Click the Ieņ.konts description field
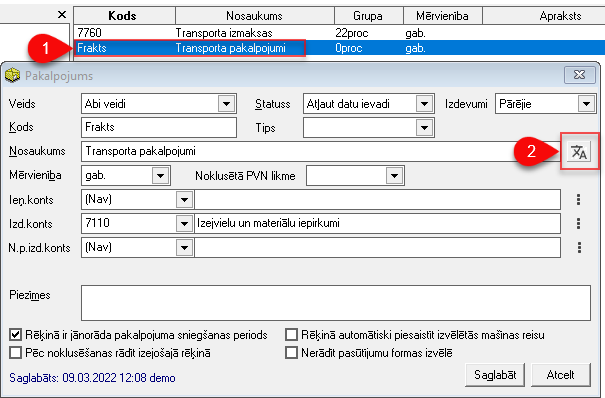The height and width of the screenshot is (398, 605). (377, 199)
